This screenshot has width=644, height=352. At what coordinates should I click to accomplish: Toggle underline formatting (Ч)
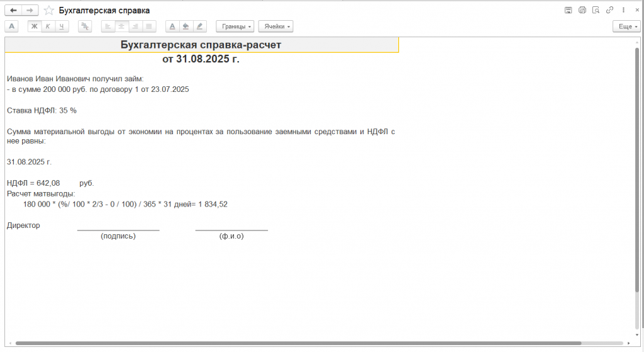(62, 26)
